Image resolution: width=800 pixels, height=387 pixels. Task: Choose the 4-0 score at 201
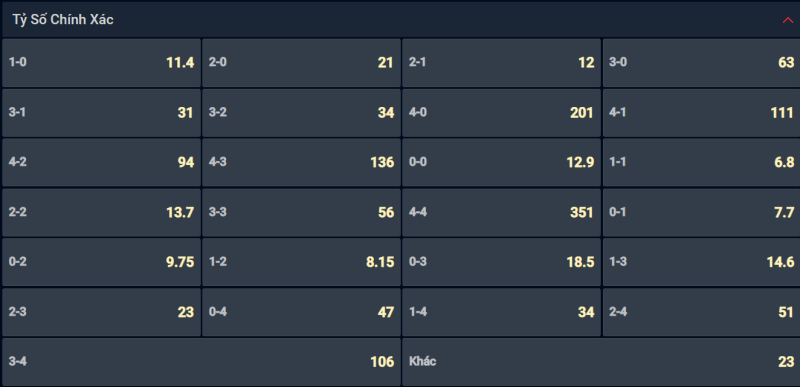coord(502,113)
